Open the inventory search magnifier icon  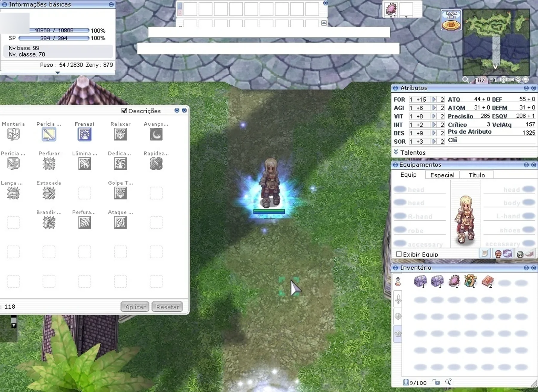(448, 382)
